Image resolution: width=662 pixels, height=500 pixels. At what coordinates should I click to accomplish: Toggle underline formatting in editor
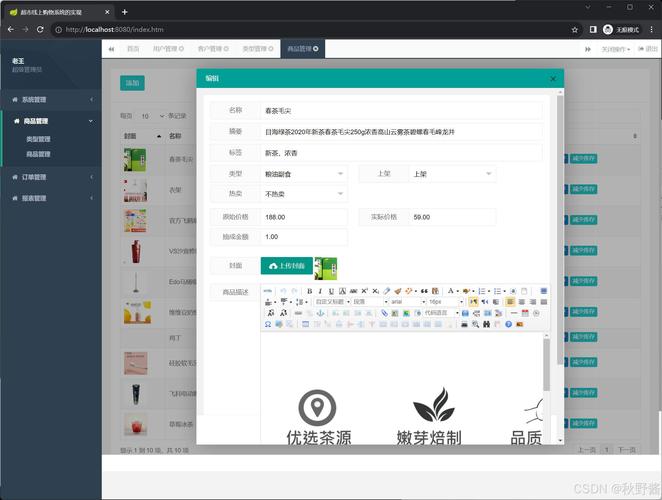[331, 291]
